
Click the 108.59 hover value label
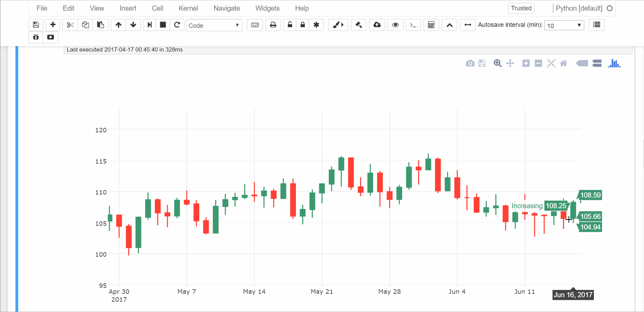(x=590, y=195)
